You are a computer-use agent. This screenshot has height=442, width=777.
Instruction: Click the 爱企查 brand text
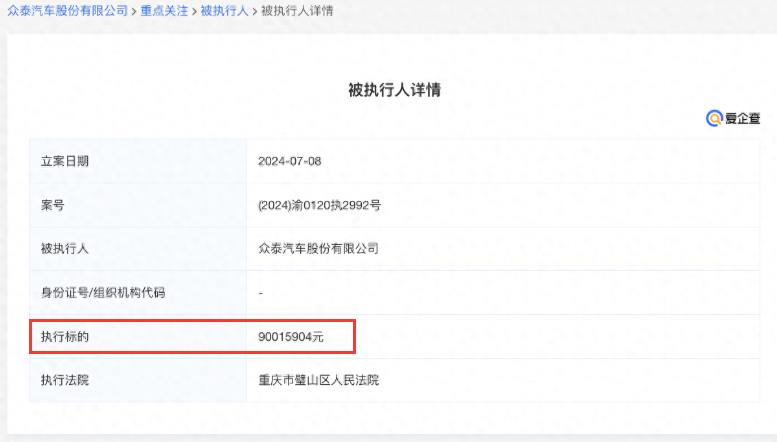[742, 118]
